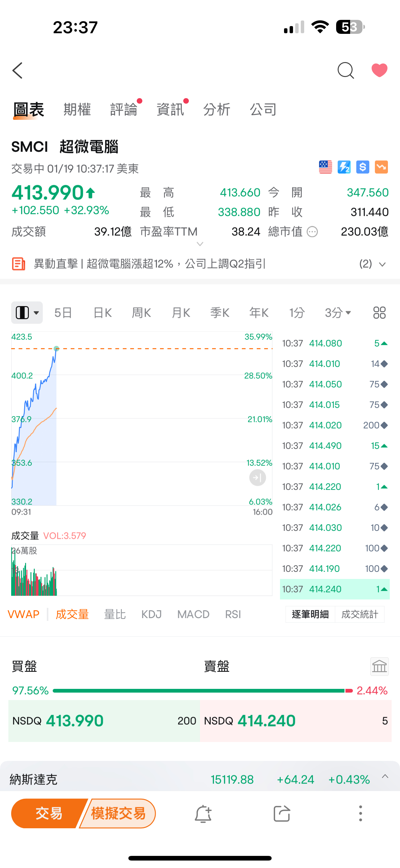Open the chart type dropdown

click(27, 313)
